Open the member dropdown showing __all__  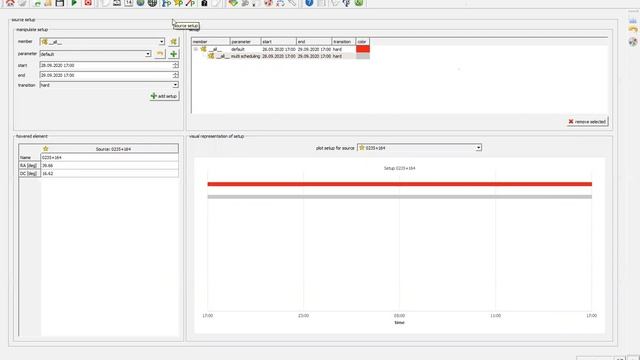(x=102, y=42)
